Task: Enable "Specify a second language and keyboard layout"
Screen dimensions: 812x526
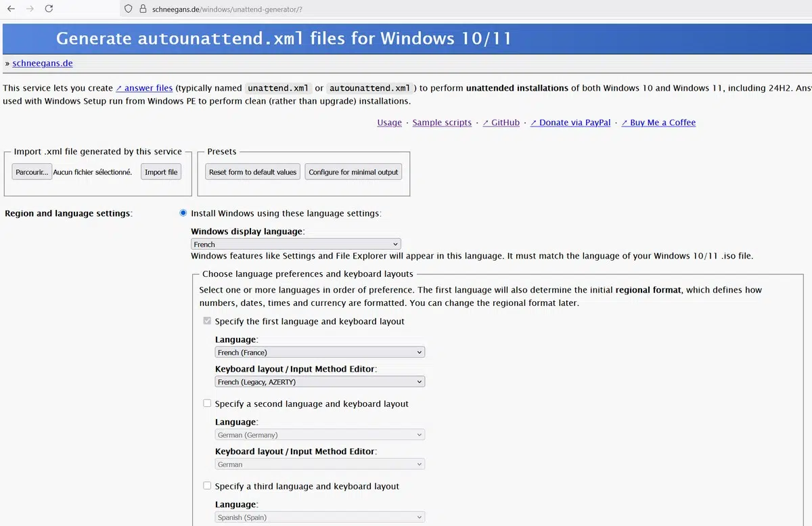Action: 207,403
